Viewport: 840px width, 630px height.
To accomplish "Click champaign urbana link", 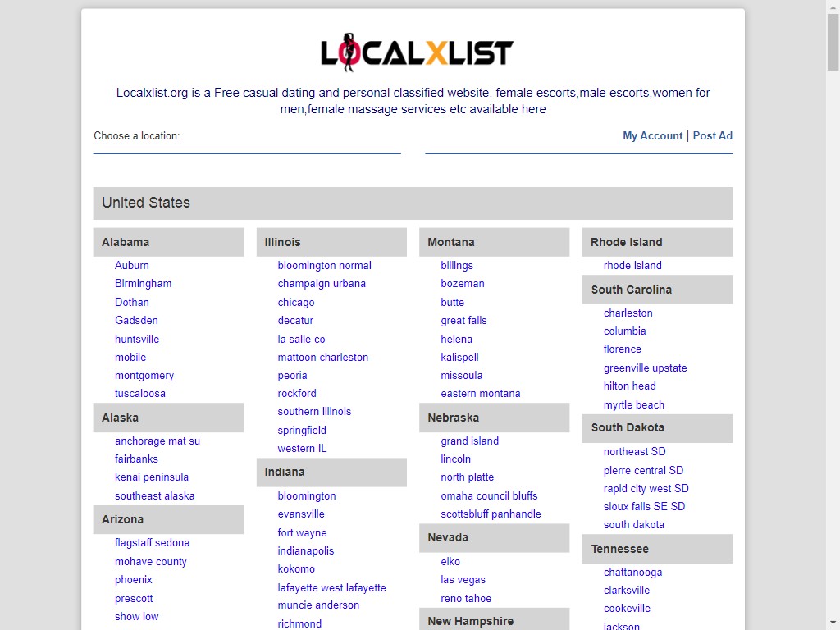I will click(322, 283).
